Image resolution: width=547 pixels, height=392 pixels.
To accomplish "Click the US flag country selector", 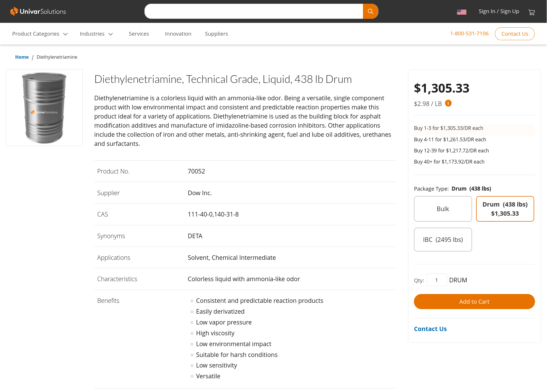I will pos(462,12).
